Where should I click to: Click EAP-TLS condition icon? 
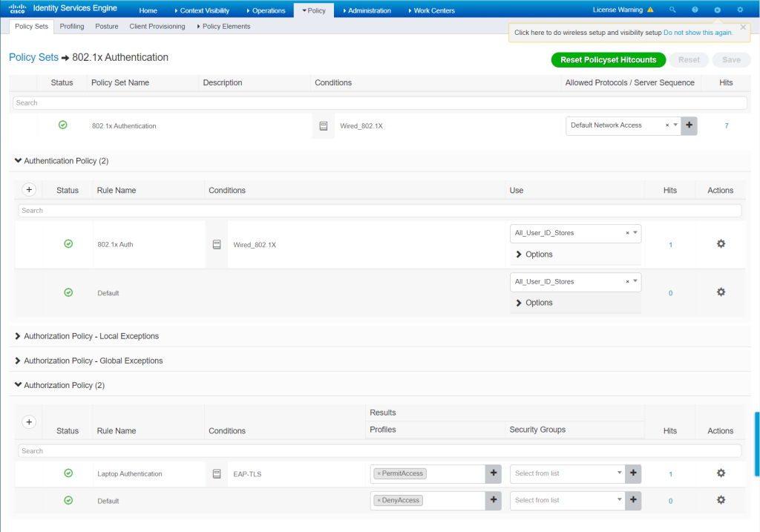pos(217,474)
